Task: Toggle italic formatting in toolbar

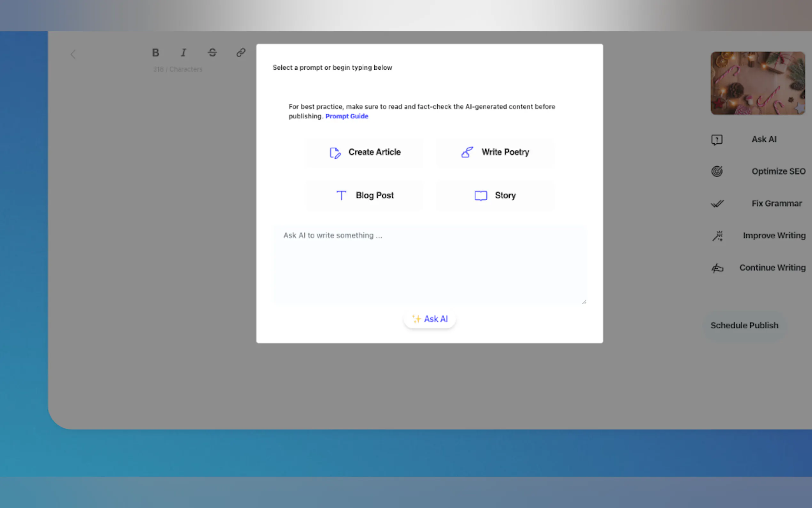Action: pyautogui.click(x=183, y=53)
